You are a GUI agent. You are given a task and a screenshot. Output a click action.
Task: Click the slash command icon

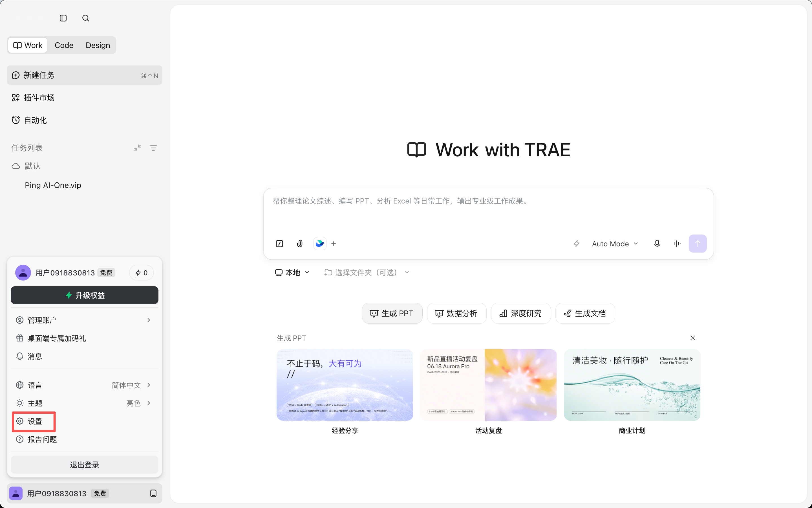click(x=279, y=244)
